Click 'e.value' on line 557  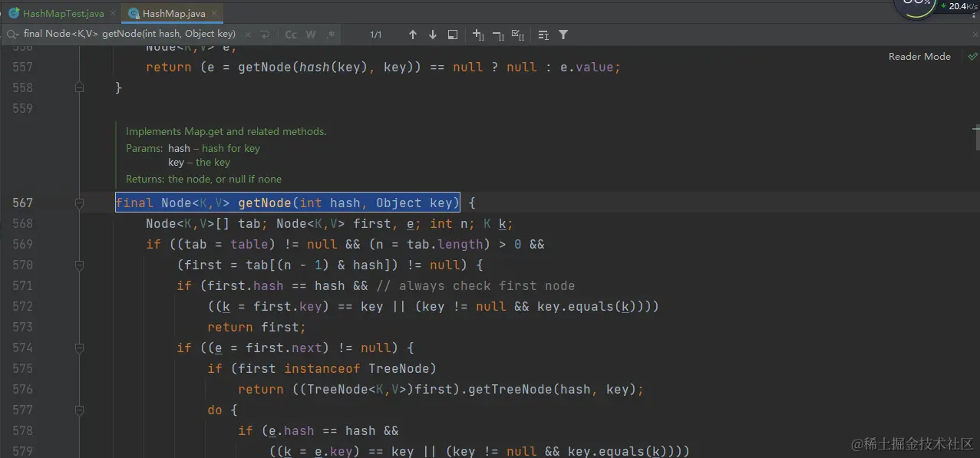click(x=587, y=68)
